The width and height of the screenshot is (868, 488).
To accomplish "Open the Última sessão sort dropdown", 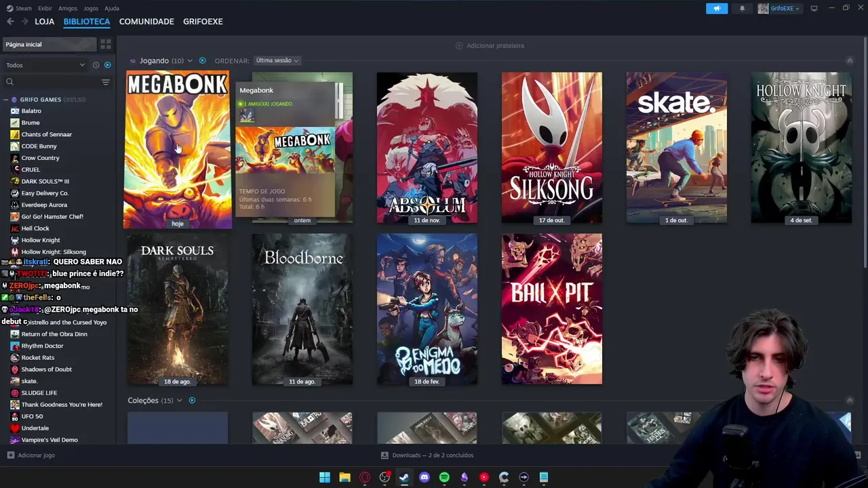I will coord(277,60).
